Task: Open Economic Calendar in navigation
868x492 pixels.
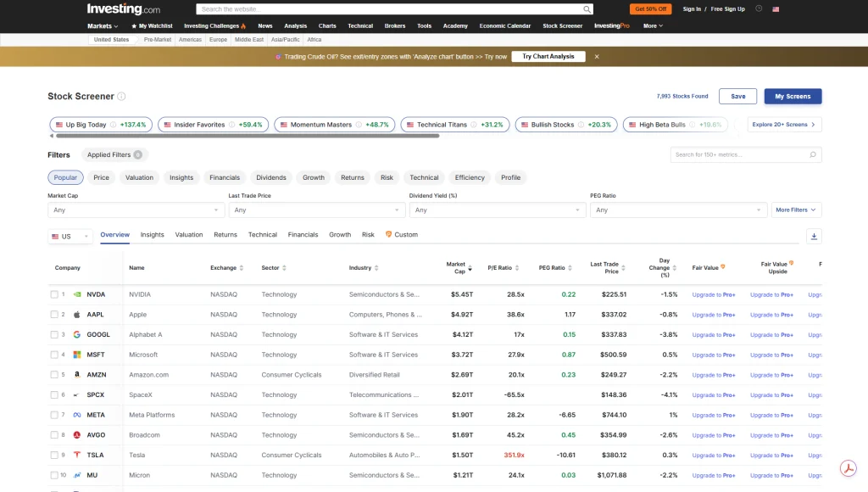Action: click(x=505, y=26)
